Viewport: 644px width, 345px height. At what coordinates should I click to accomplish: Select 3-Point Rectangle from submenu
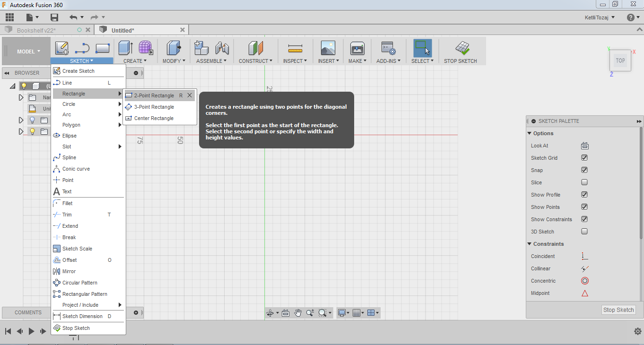(x=159, y=107)
